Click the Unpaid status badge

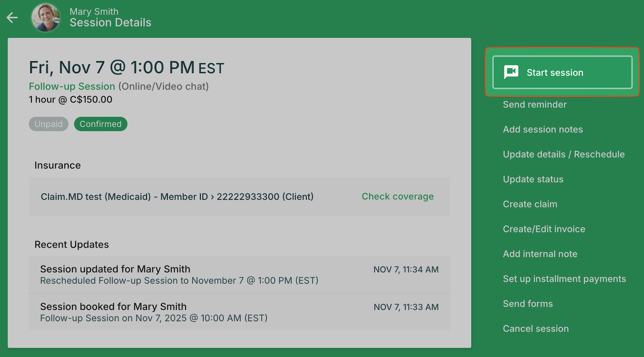point(48,124)
